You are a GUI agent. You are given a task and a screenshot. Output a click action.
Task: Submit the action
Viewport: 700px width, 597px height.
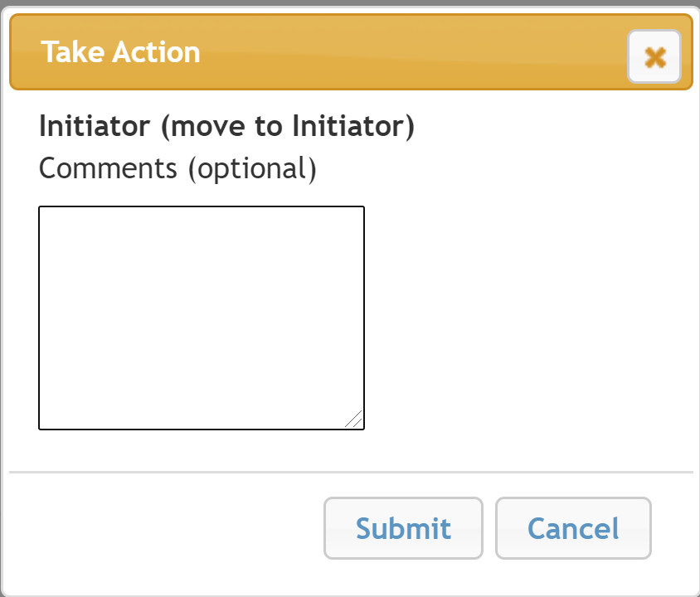pyautogui.click(x=403, y=528)
